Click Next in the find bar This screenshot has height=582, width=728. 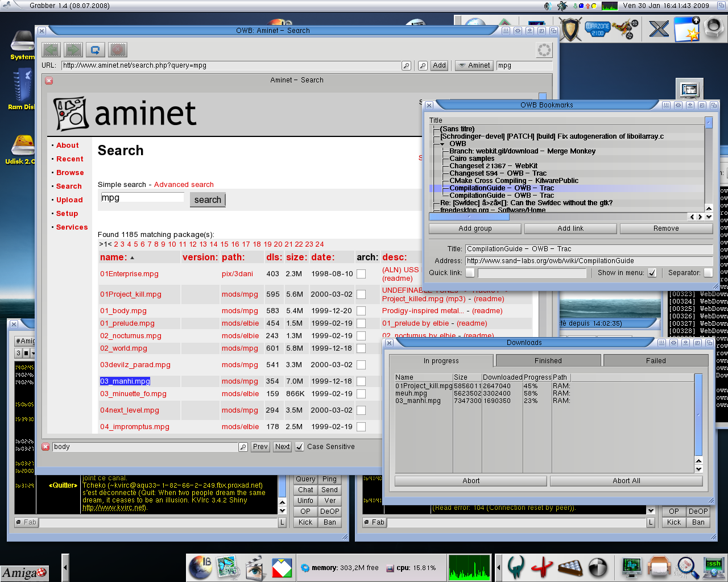tap(282, 447)
